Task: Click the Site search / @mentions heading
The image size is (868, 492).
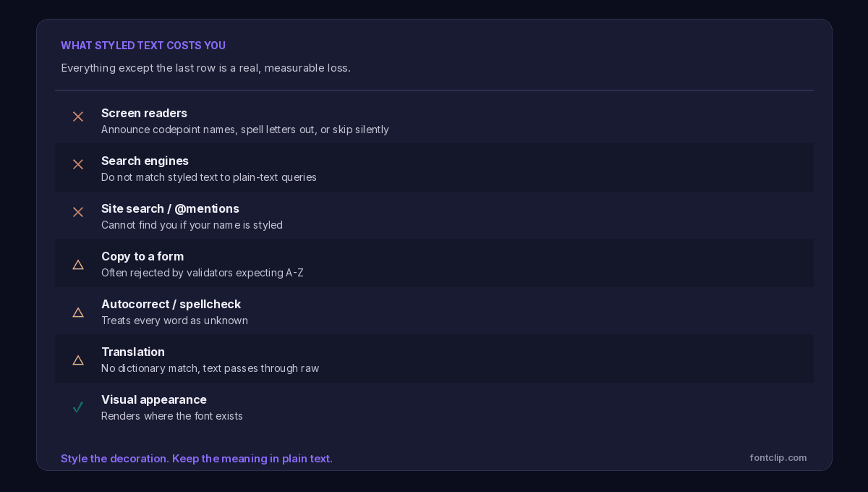Action: (x=170, y=208)
